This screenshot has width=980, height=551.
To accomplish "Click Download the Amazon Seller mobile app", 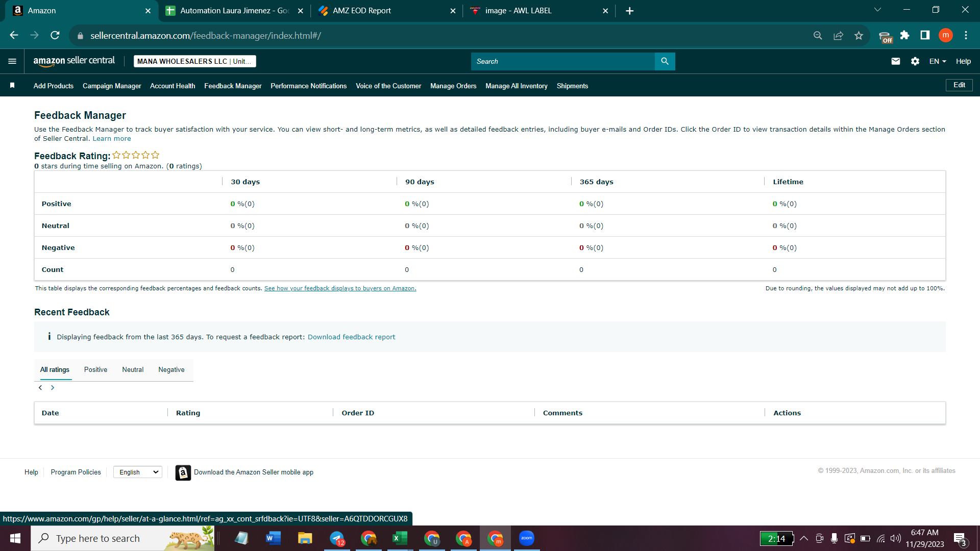I will click(x=254, y=472).
